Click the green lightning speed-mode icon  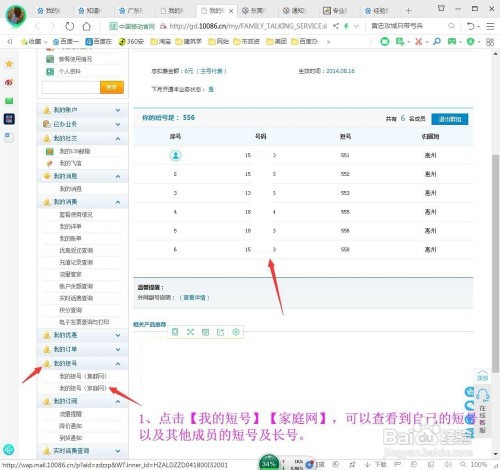tap(346, 26)
